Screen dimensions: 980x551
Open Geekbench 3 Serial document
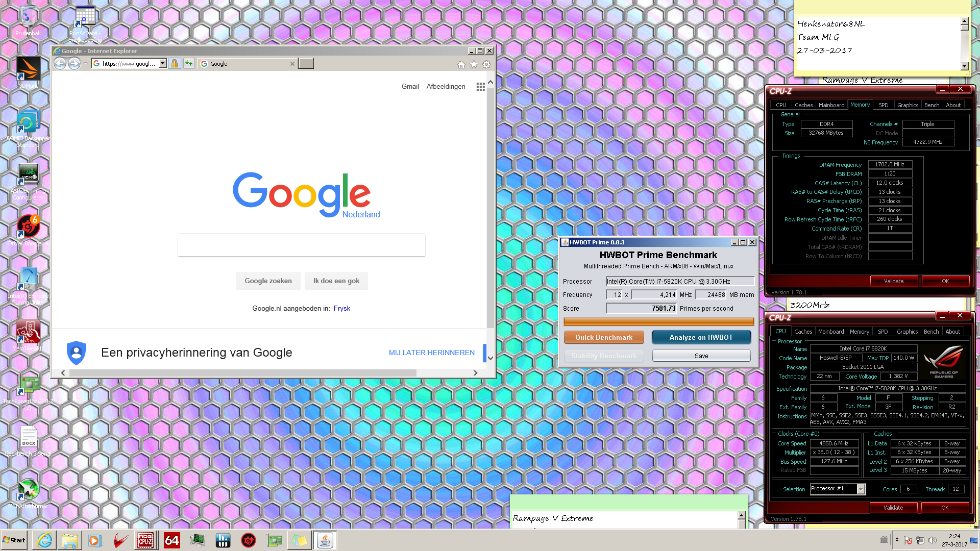28,441
